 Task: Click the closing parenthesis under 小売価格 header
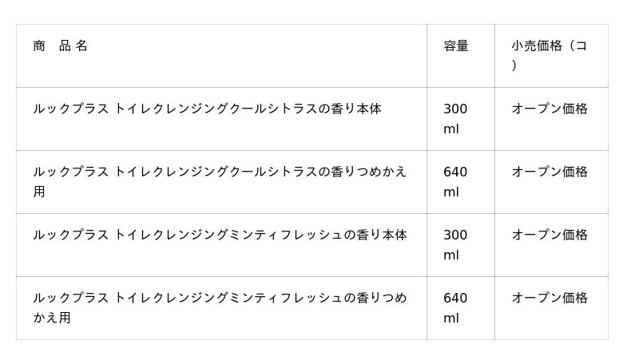(x=514, y=66)
